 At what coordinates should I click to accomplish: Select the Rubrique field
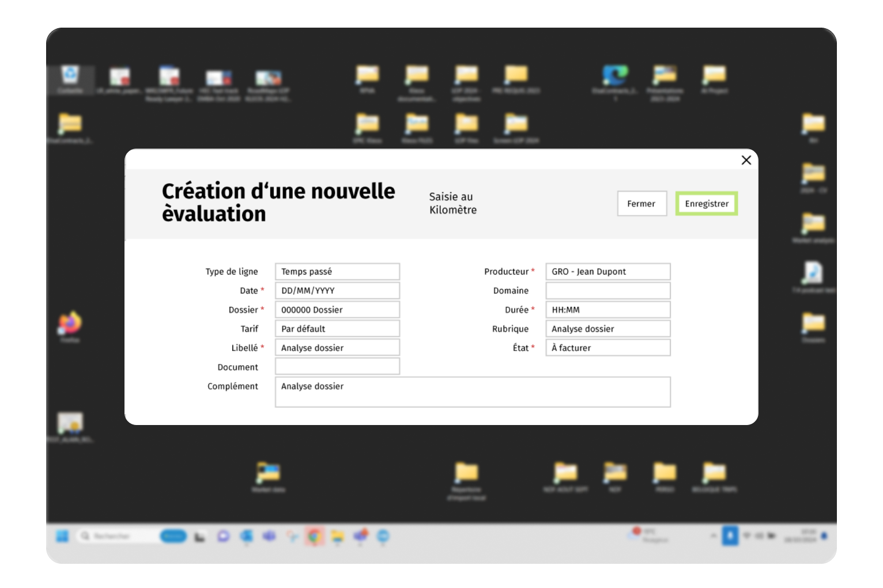[x=607, y=329]
